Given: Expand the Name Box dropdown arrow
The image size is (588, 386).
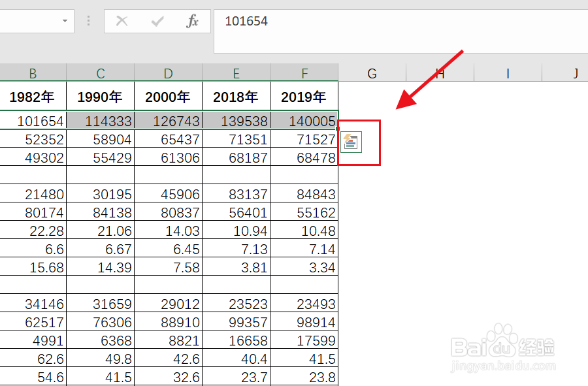Looking at the screenshot, I should (x=65, y=21).
